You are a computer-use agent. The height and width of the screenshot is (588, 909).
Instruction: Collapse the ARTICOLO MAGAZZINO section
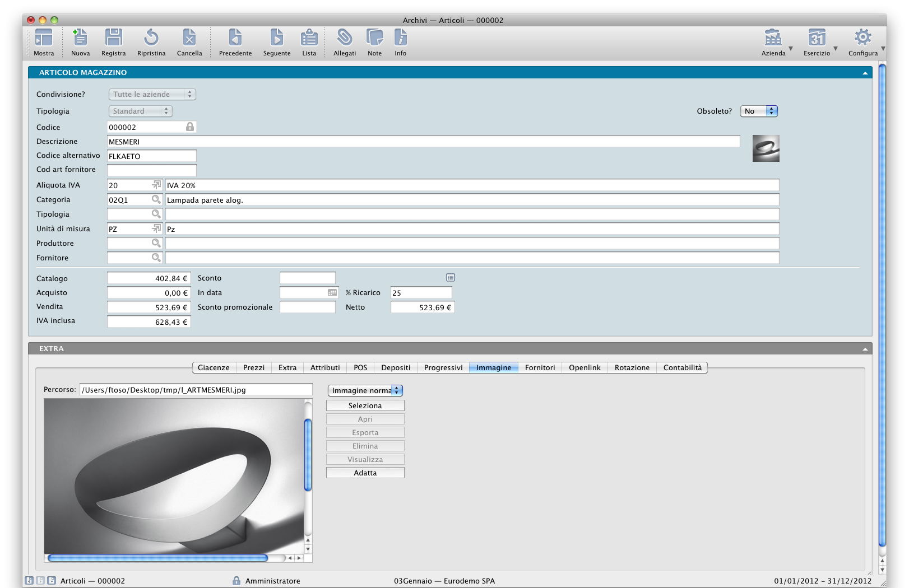point(865,73)
